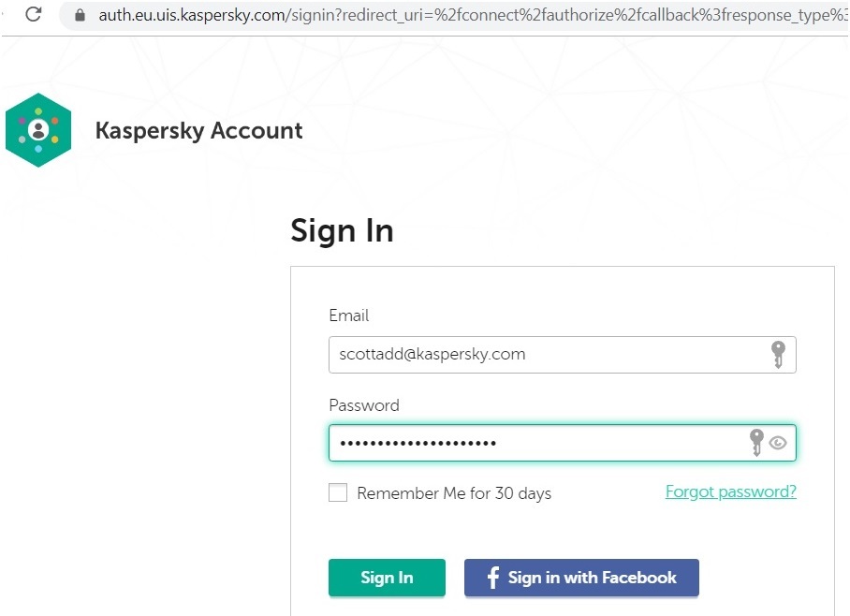Click the Facebook f logo icon
The height and width of the screenshot is (616, 850).
coord(492,578)
